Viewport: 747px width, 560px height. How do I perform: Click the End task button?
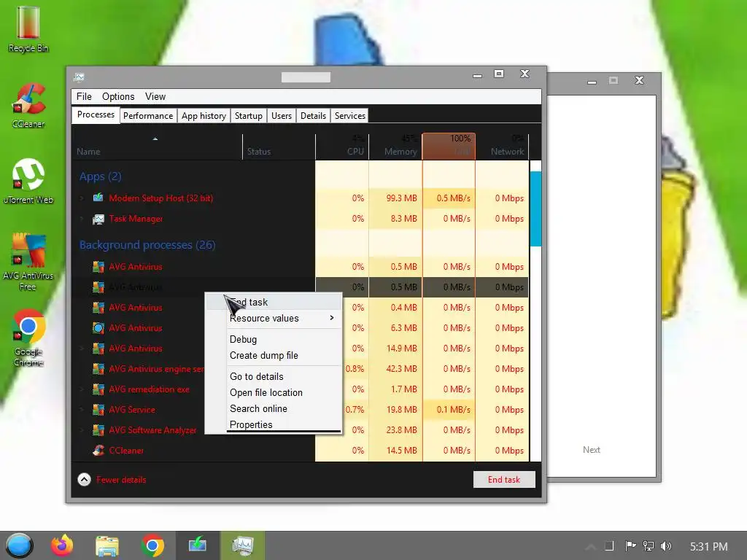(x=504, y=480)
